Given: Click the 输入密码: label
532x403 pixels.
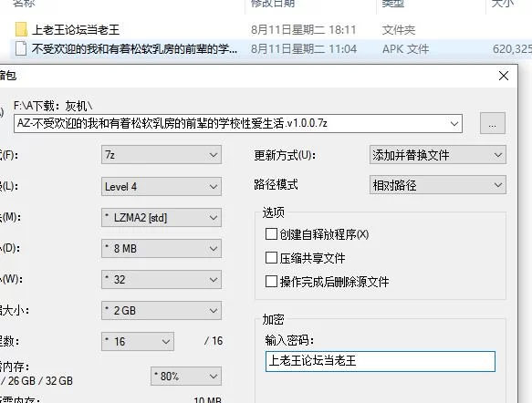Looking at the screenshot, I should click(x=290, y=340).
